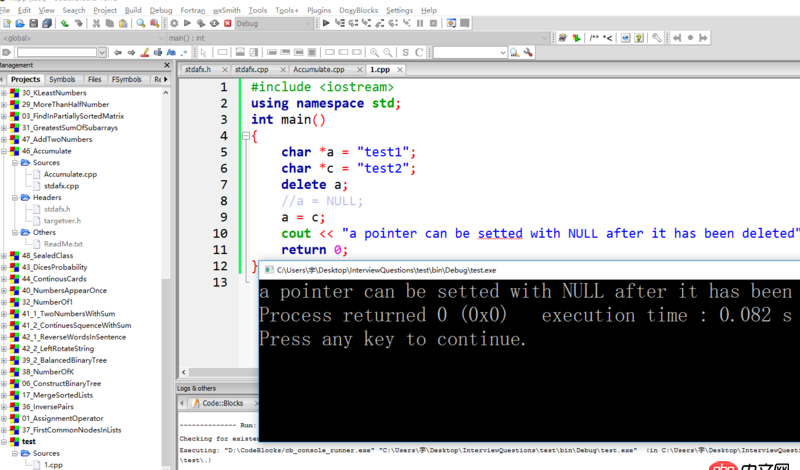Insert DoxyBlocks block comment with the /** icon
This screenshot has width=800, height=470.
coord(594,38)
